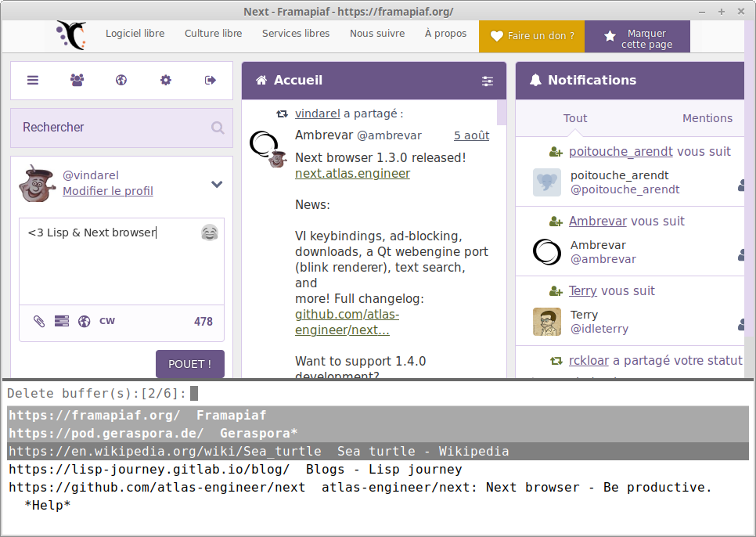The width and height of the screenshot is (756, 537).
Task: Select the Sea turtle - Wikipedia buffer row
Action: [x=378, y=451]
